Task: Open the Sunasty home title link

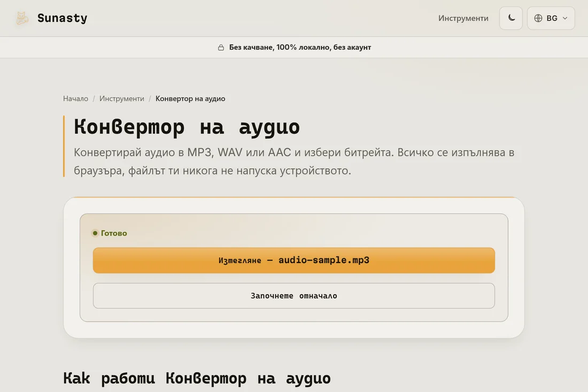Action: (62, 18)
